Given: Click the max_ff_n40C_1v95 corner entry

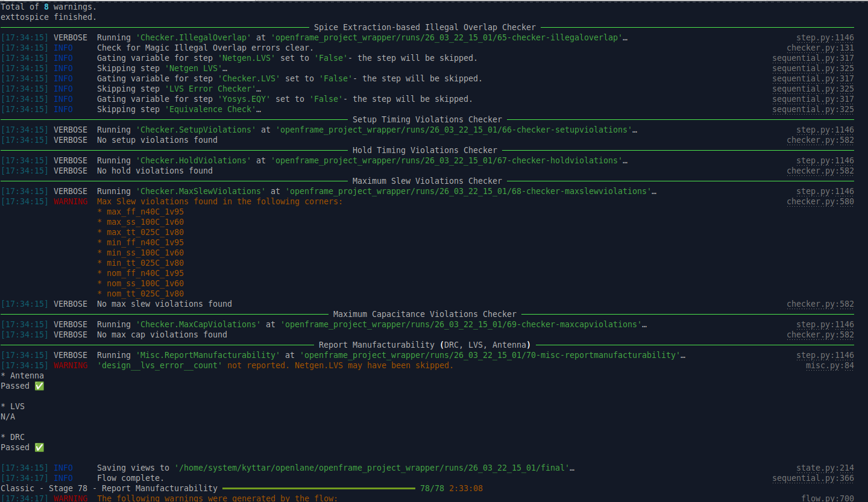Looking at the screenshot, I should [145, 212].
